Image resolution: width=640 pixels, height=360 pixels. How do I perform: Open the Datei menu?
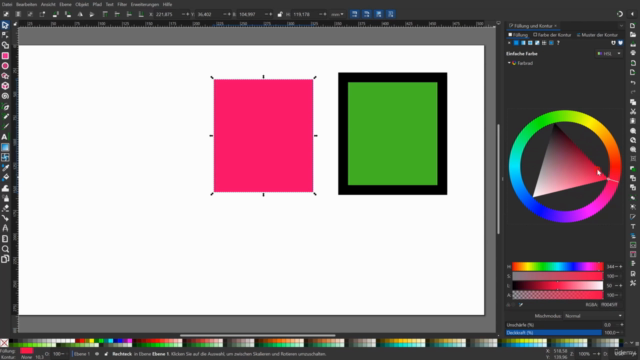7,4
